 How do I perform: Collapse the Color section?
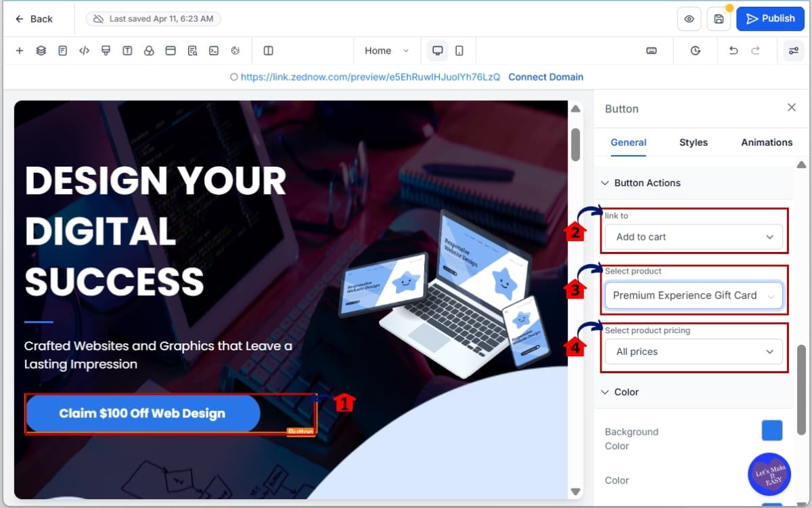click(620, 392)
